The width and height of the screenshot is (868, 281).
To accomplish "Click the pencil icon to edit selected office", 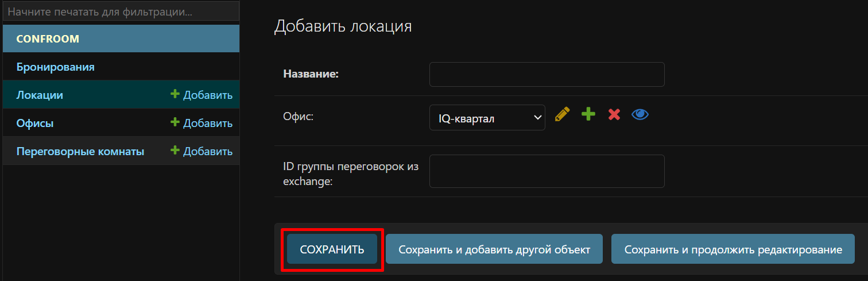I will tap(562, 114).
